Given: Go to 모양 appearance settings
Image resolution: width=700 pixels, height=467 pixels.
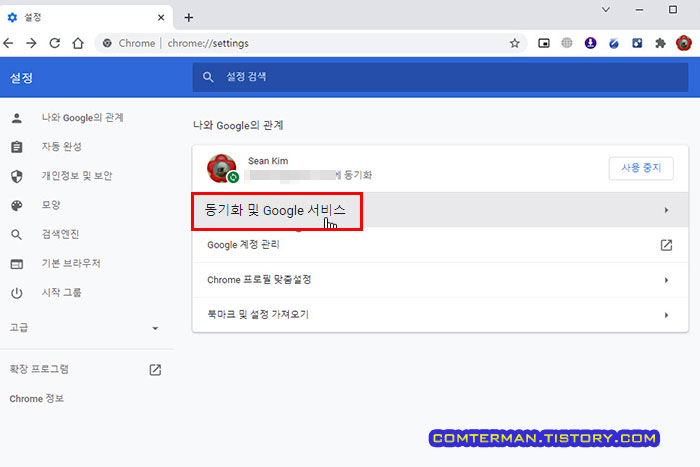Looking at the screenshot, I should pyautogui.click(x=51, y=205).
